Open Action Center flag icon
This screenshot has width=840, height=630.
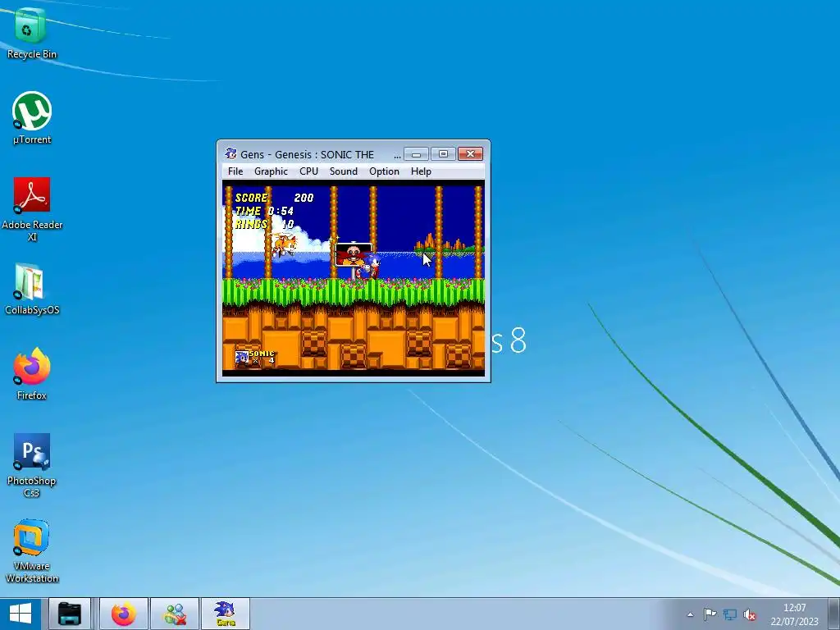click(x=710, y=614)
